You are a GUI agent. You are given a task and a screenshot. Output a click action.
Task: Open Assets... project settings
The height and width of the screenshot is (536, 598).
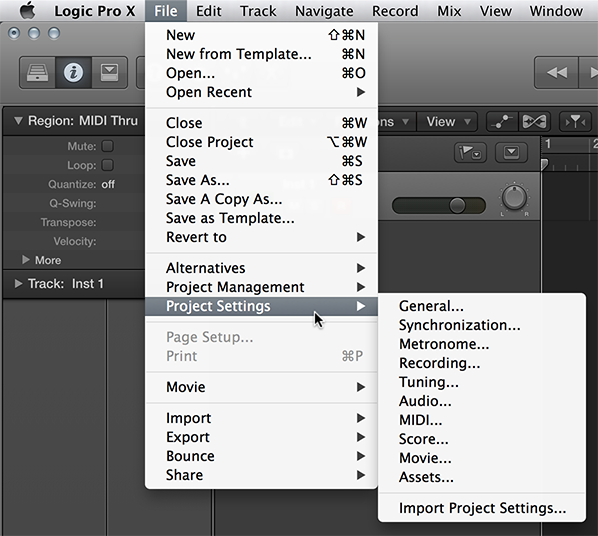482,477
